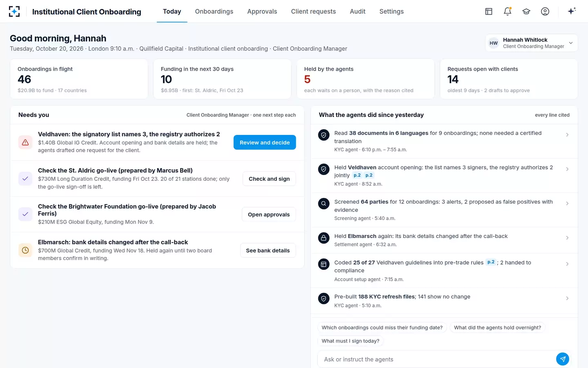Open the p.2 citation on Coded Veldhaven guidelines
The width and height of the screenshot is (588, 368).
click(491, 262)
